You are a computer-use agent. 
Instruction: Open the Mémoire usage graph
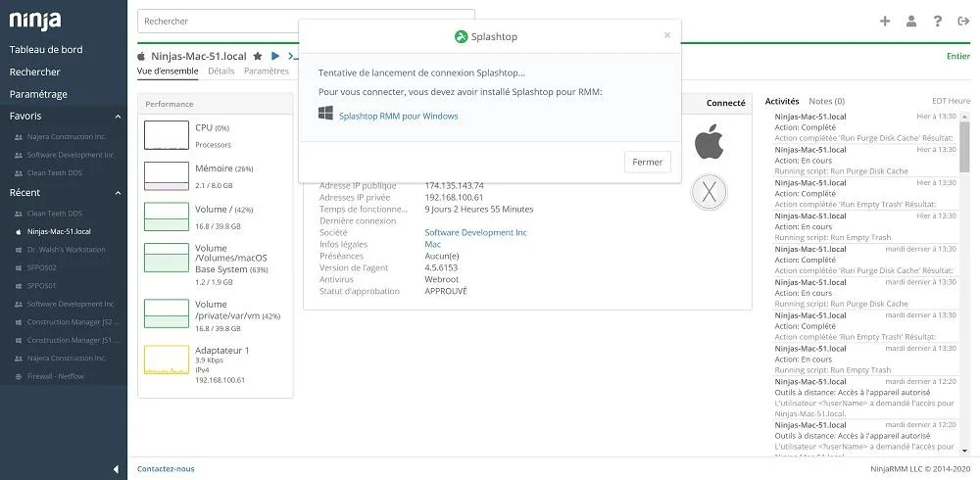(x=167, y=176)
